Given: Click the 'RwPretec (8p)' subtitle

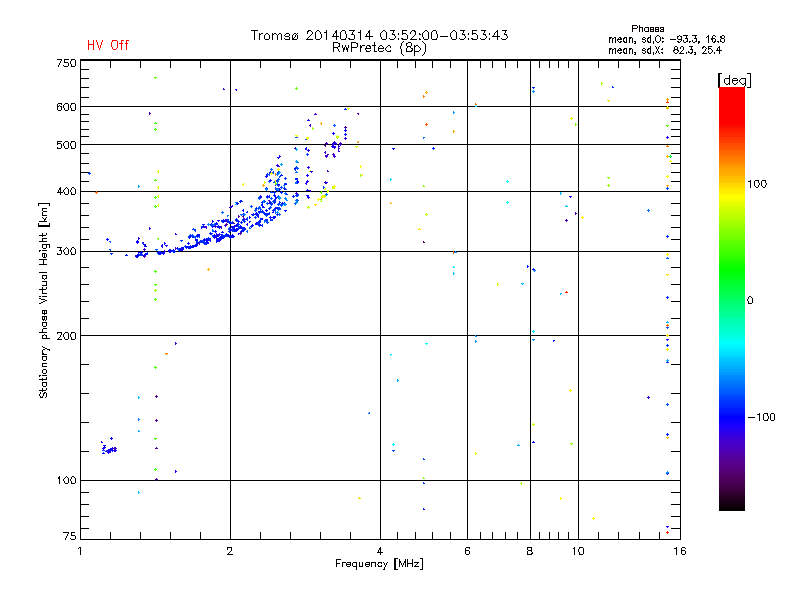Looking at the screenshot, I should pyautogui.click(x=379, y=48).
